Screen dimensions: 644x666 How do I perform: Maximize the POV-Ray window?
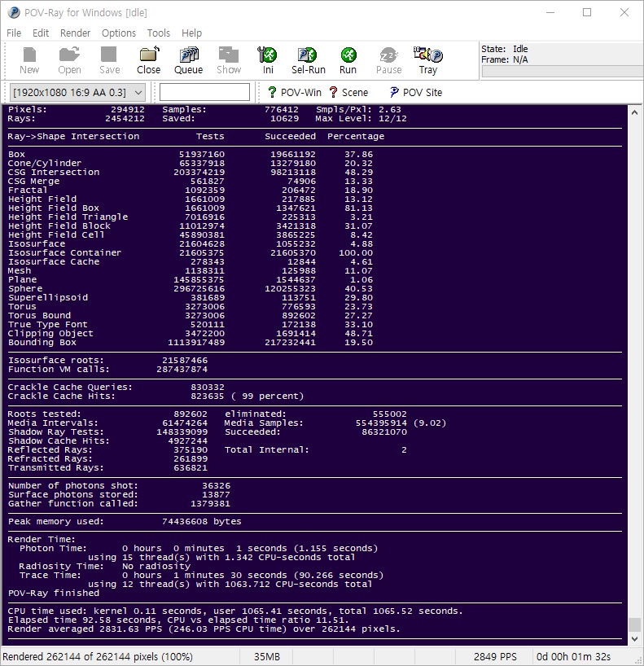tap(587, 12)
